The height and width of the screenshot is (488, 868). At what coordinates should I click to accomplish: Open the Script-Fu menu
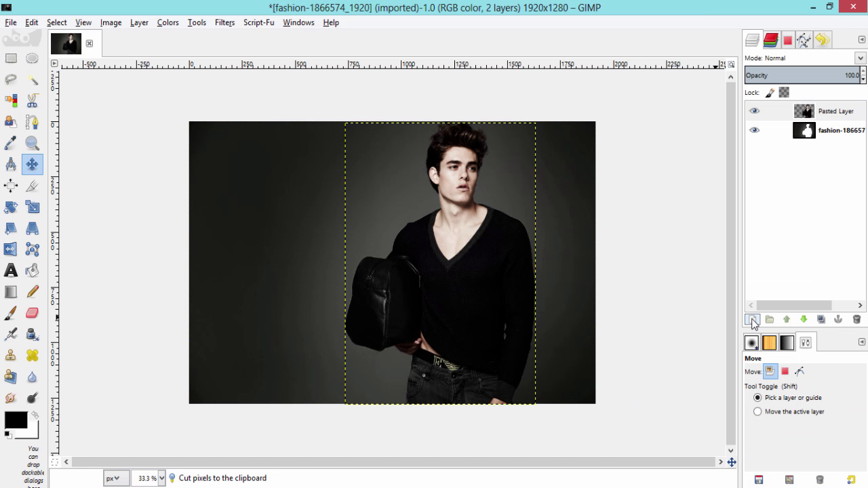(x=258, y=22)
